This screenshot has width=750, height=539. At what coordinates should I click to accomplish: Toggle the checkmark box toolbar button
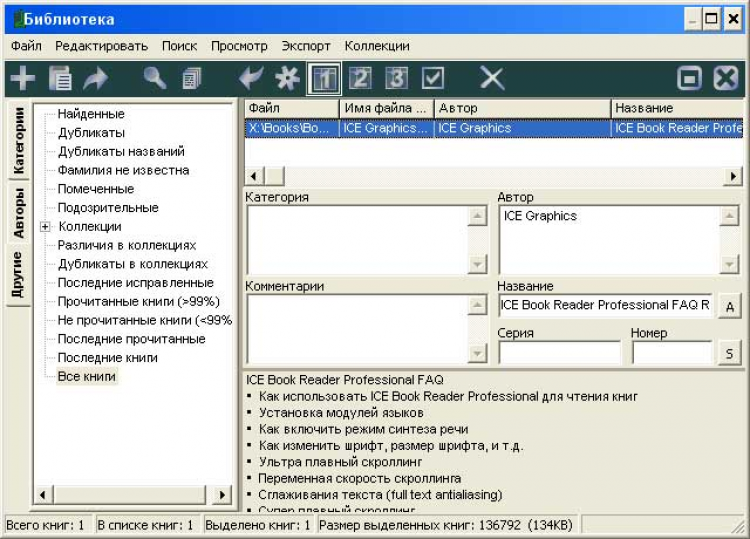(433, 78)
